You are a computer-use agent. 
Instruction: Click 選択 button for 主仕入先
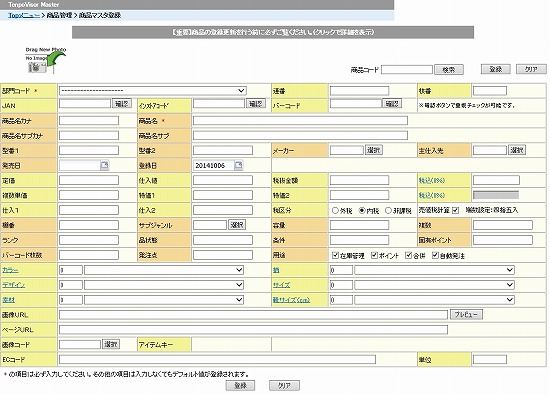click(517, 150)
